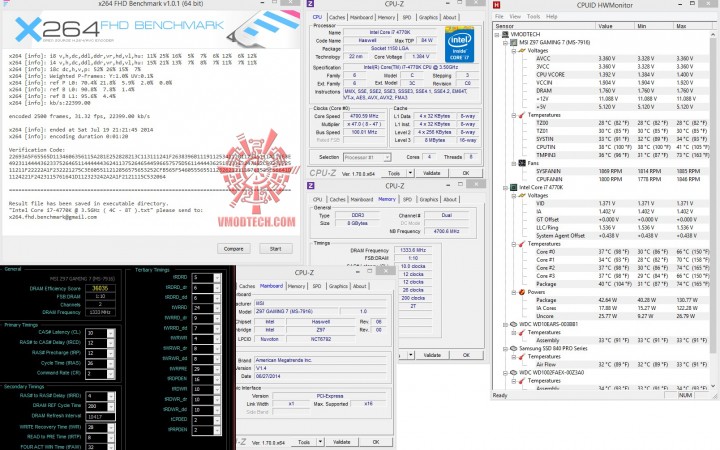
Task: Click OK in the CPU-Z Memory window
Action: [x=466, y=355]
